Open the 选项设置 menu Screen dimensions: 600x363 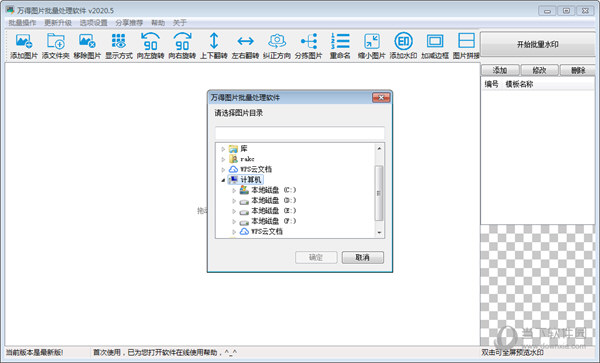pos(93,23)
